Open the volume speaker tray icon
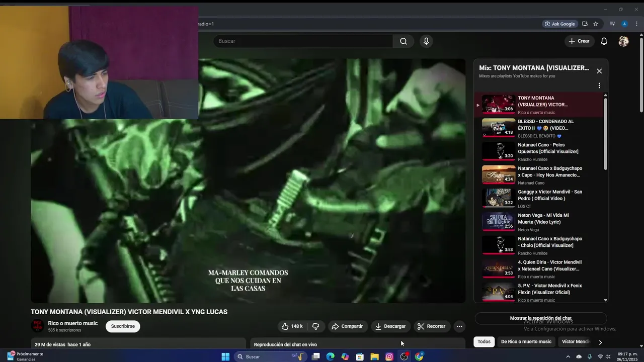 [608, 356]
